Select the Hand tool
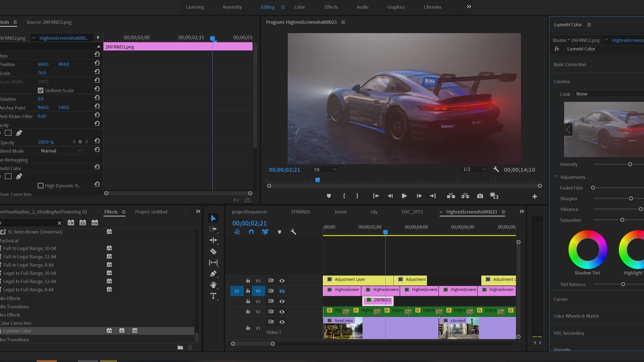 point(213,285)
